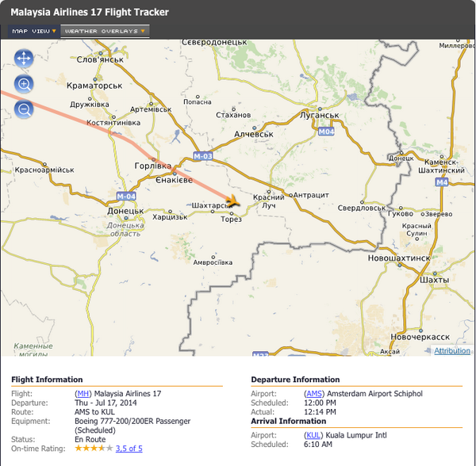Click the M-03 highway shield

point(203,156)
